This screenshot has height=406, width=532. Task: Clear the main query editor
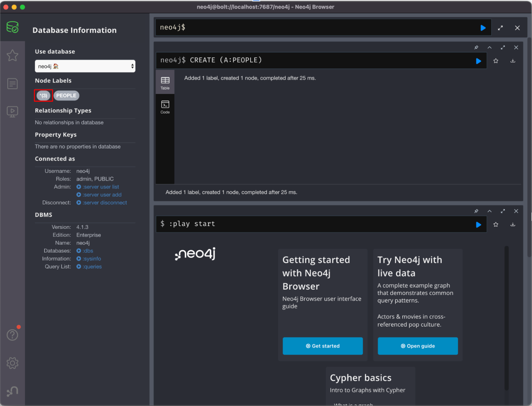pyautogui.click(x=517, y=28)
